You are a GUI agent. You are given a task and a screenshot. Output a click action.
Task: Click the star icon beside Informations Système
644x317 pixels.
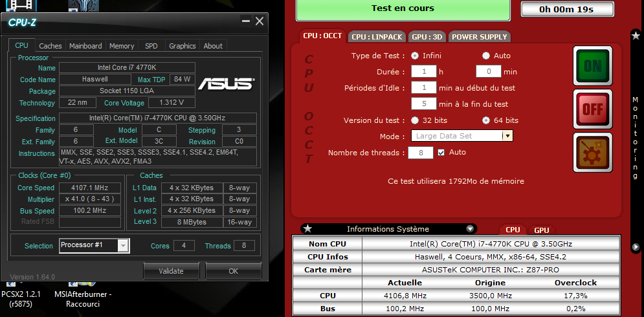point(307,229)
